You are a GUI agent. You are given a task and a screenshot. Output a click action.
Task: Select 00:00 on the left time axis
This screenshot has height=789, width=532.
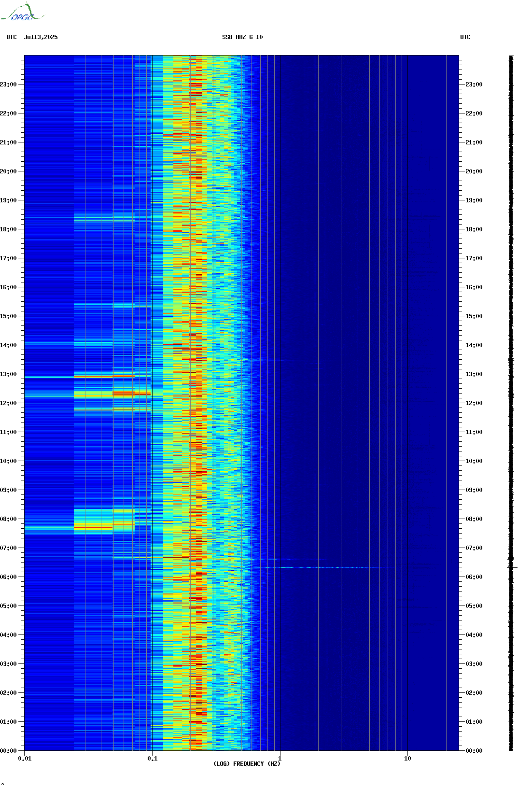[x=8, y=751]
